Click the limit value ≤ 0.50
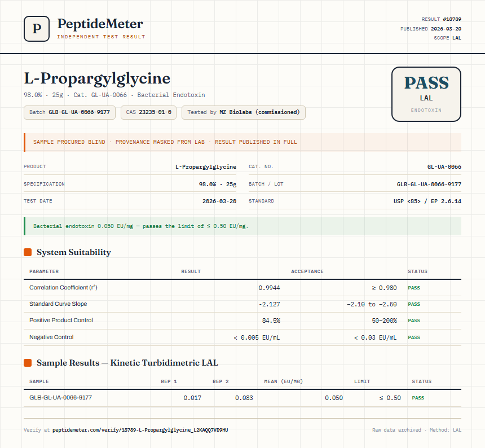 [390, 398]
